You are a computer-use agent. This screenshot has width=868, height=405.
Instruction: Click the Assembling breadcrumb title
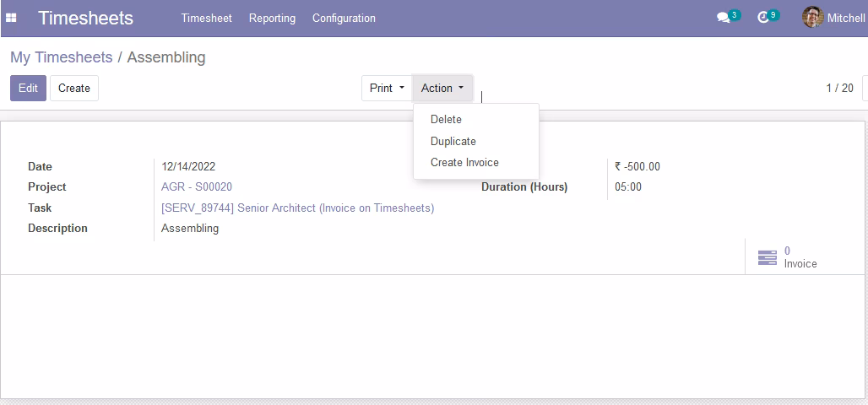click(x=166, y=57)
